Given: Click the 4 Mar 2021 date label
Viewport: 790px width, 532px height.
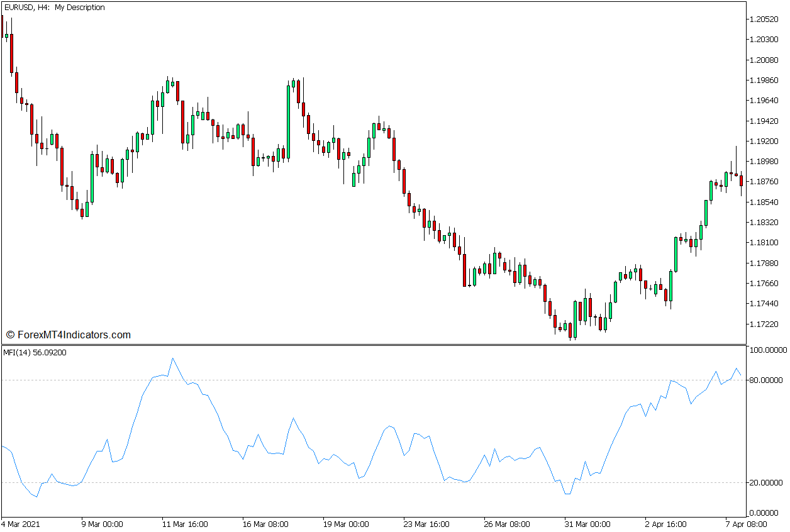Looking at the screenshot, I should point(22,524).
